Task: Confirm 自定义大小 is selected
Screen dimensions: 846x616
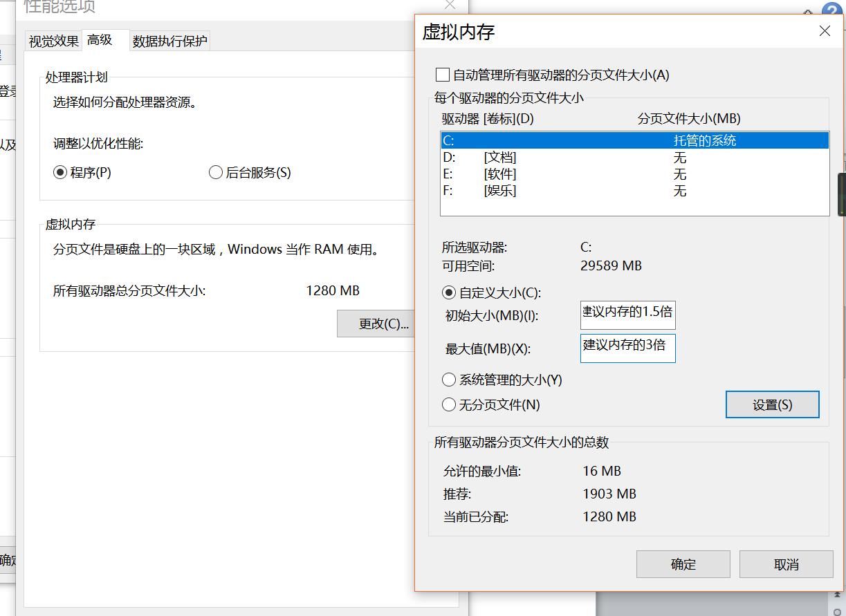Action: pyautogui.click(x=449, y=293)
